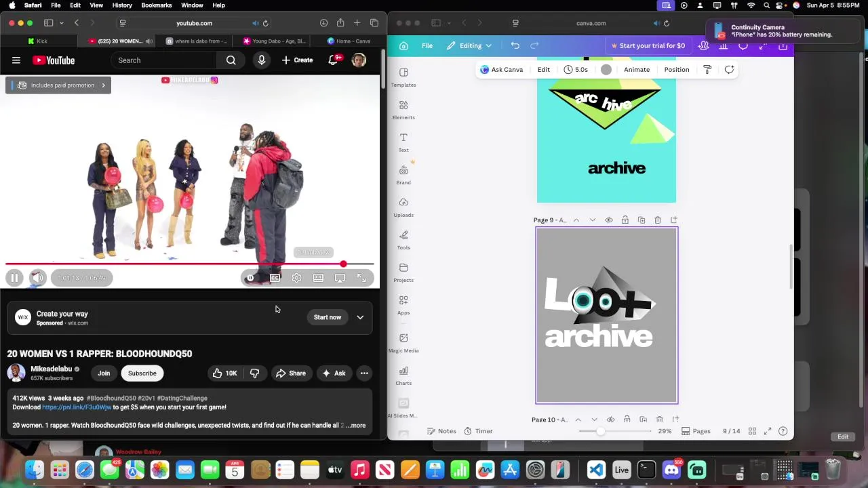Toggle autoplay switch in video player

[x=251, y=278]
